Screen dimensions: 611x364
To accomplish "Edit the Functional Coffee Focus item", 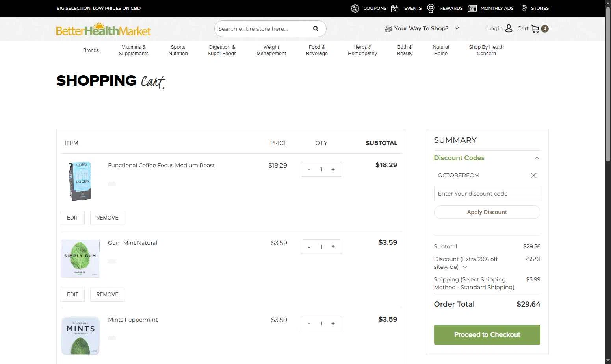I will [x=72, y=218].
